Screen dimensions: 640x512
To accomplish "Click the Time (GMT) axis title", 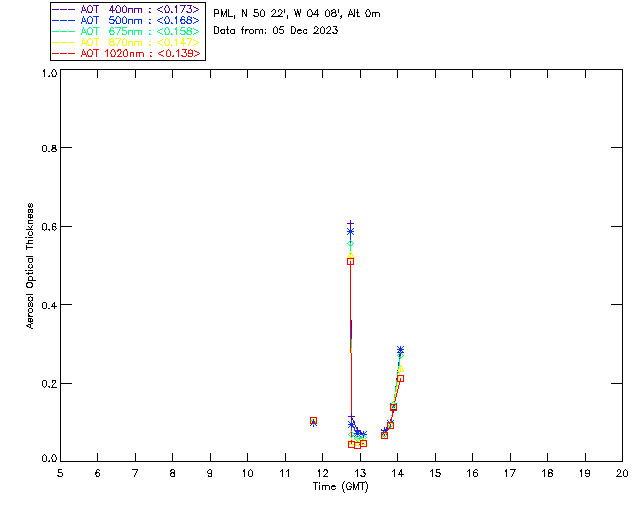I will point(340,486).
